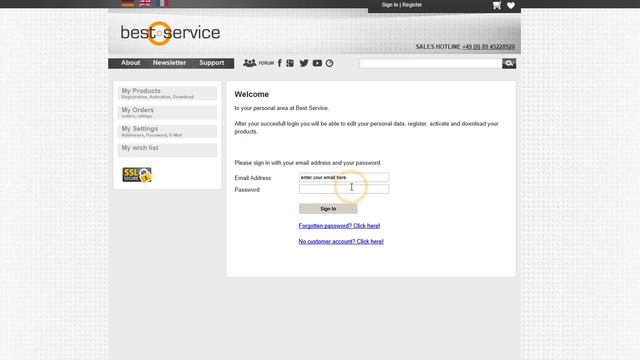Open the Newsletter menu item
This screenshot has width=640, height=360.
(x=169, y=63)
